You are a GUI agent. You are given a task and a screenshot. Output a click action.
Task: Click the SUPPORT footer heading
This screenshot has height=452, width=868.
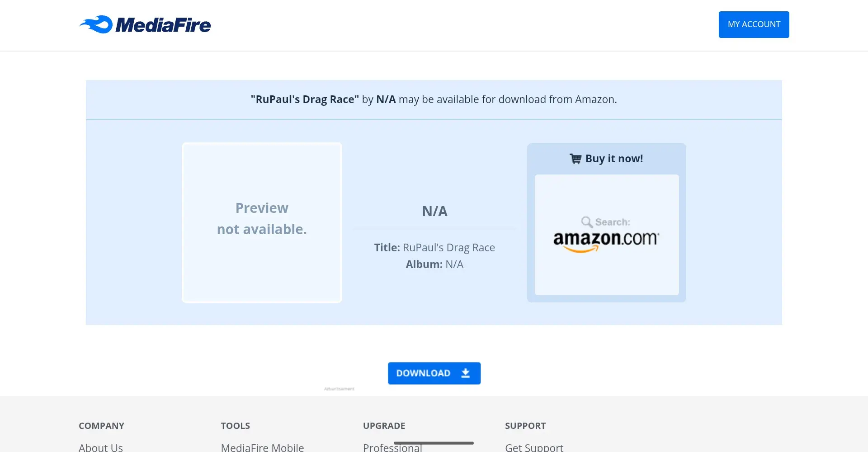525,426
